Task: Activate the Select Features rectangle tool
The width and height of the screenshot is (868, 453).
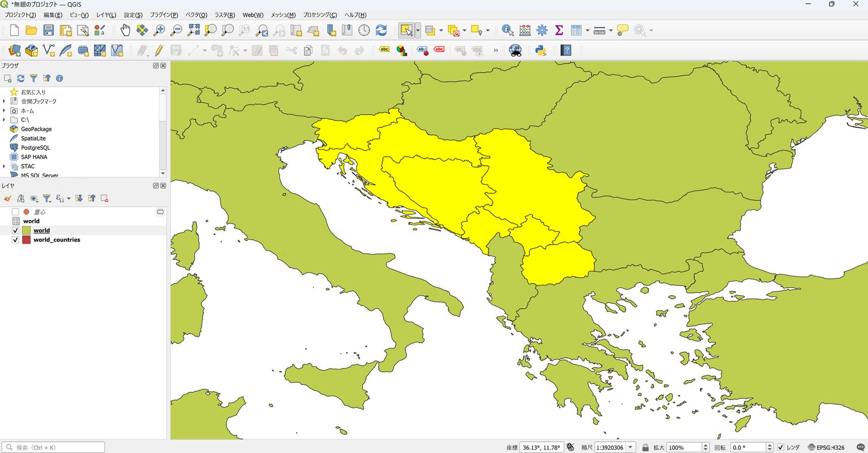Action: [406, 30]
